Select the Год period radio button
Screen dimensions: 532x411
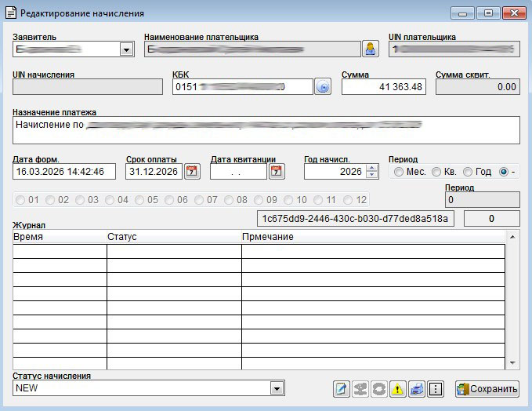click(468, 172)
